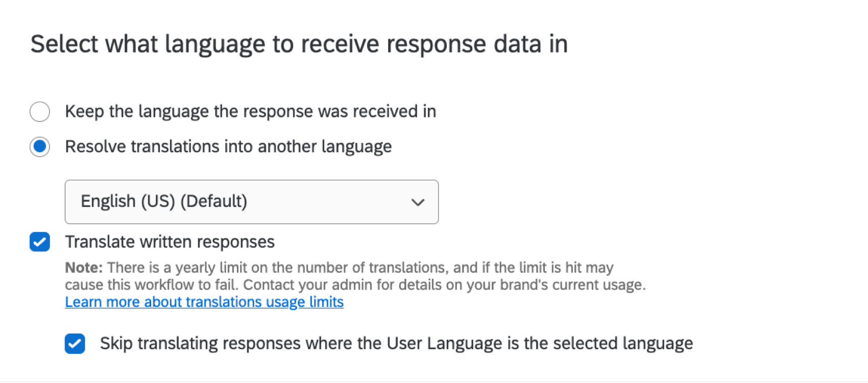Click the filled radio circle beside Resolve translations
This screenshot has height=383, width=868.
click(x=39, y=147)
